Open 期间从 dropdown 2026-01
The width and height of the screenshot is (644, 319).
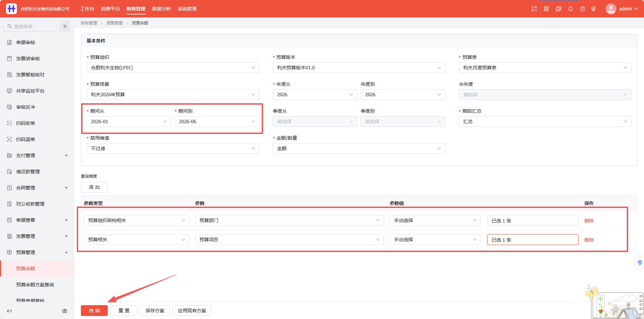129,121
